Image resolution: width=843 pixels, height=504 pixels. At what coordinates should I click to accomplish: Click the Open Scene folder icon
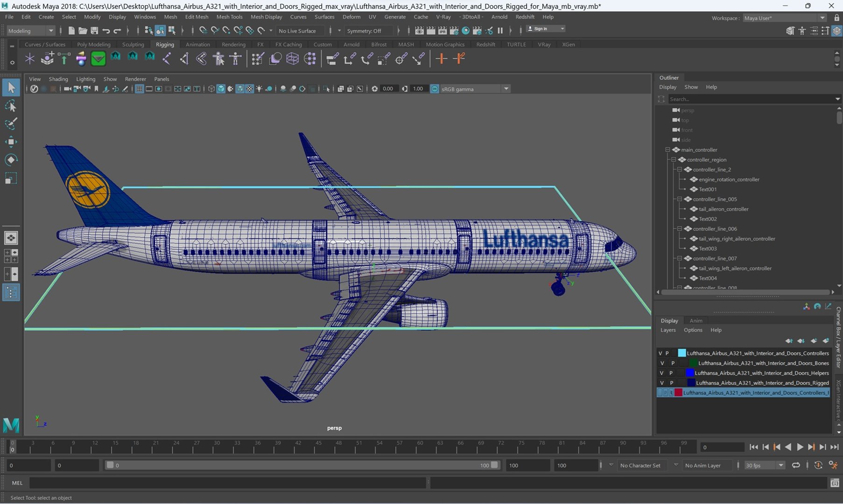(x=83, y=31)
